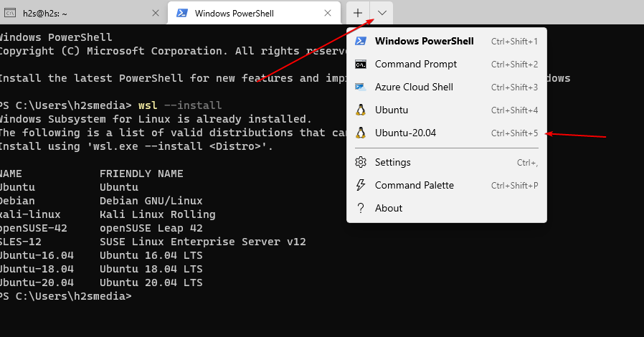
Task: Click the Azure Cloud Shell icon
Action: (x=361, y=87)
